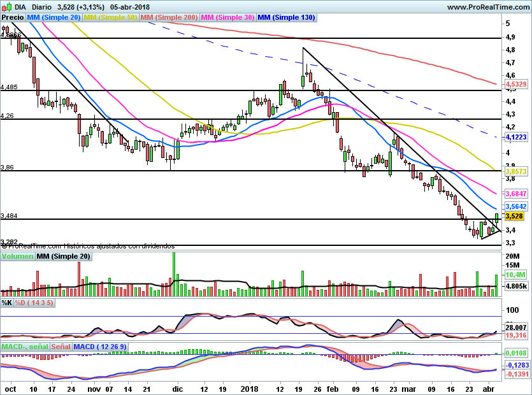532x395 pixels.
Task: Select the %K stochastic label
Action: [7, 303]
